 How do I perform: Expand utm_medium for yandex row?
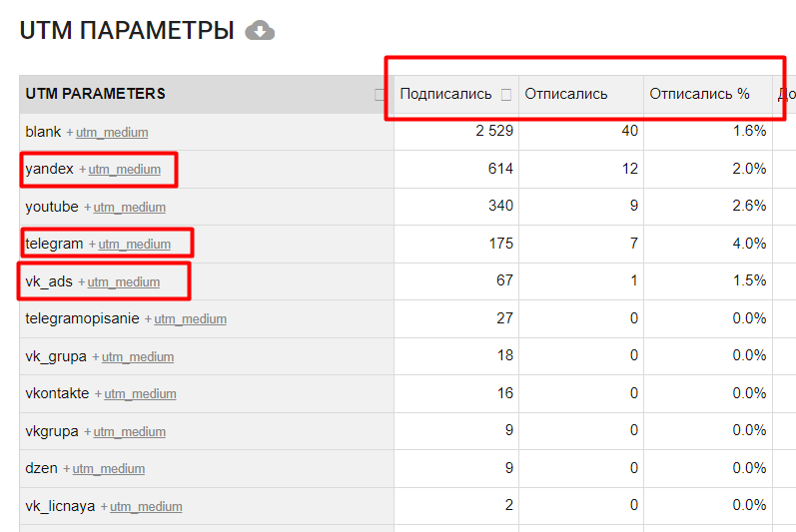pos(125,170)
